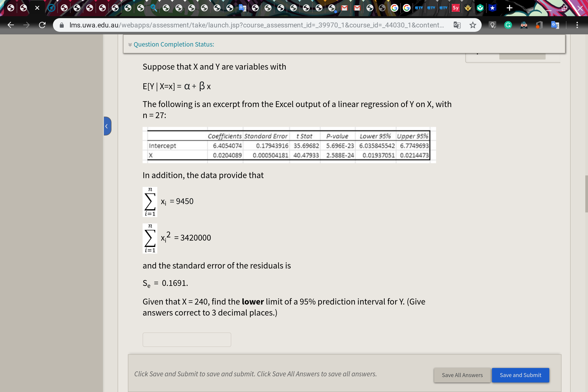The width and height of the screenshot is (588, 392).
Task: Click the back navigation arrow
Action: pyautogui.click(x=11, y=25)
